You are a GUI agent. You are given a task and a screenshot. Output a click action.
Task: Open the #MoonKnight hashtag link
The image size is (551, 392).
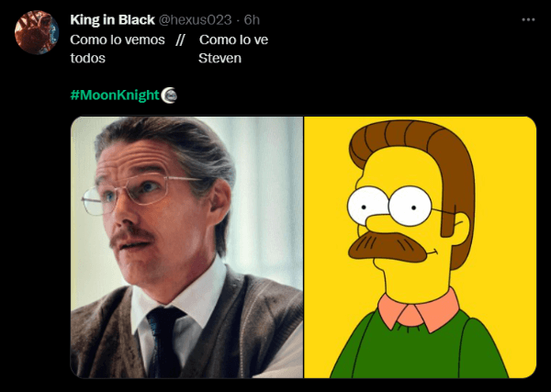[x=115, y=95]
